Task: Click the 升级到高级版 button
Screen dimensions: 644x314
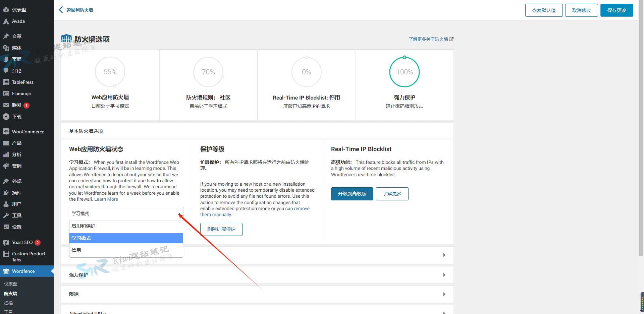Action: coord(352,194)
